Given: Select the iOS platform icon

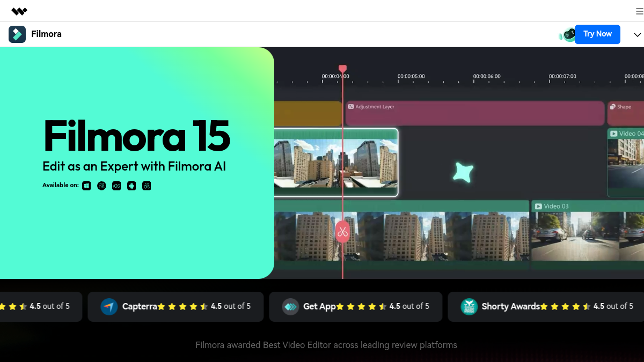Looking at the screenshot, I should click(x=116, y=186).
